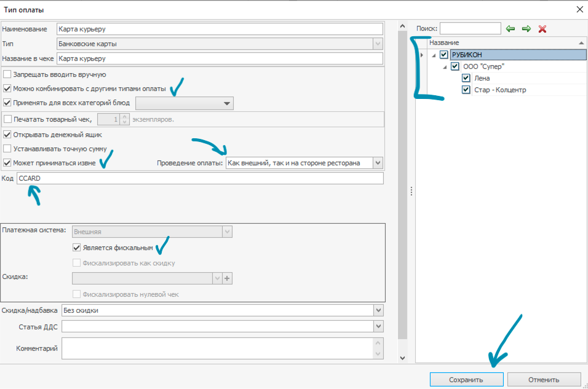This screenshot has height=389, width=588.
Task: Click the plus icon next to Скидка
Action: click(228, 278)
